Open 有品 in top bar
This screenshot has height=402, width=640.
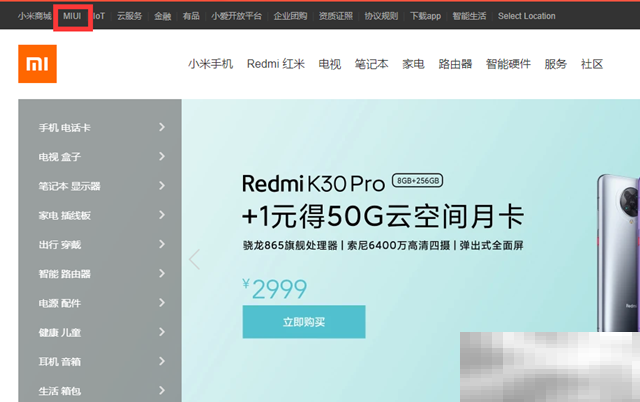(191, 16)
